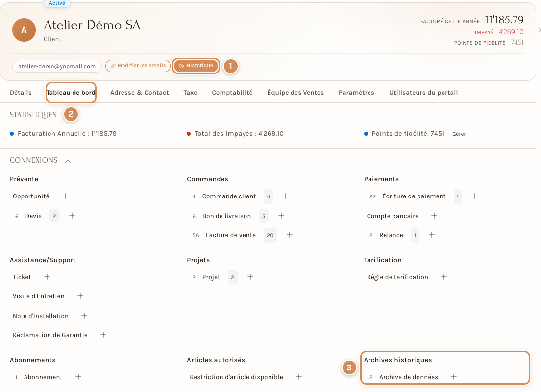
Task: Click the Points de fidélité value 7451 in header
Action: click(x=517, y=42)
